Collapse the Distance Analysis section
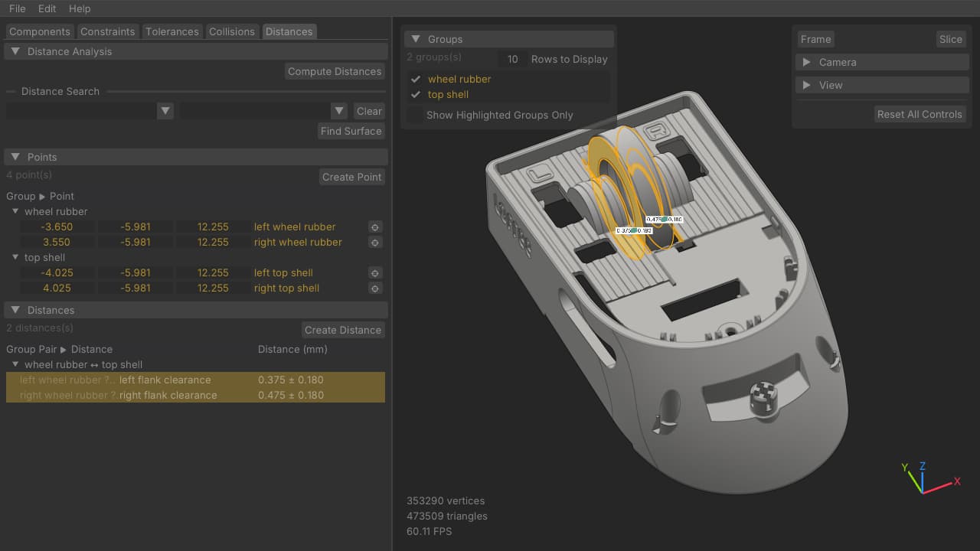This screenshot has height=551, width=980. pos(15,51)
